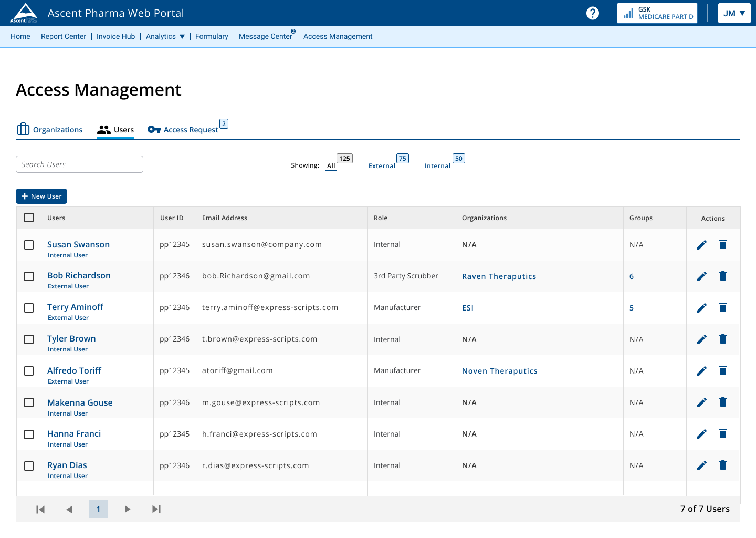Go to Home in navigation
This screenshot has width=756, height=538.
(20, 36)
